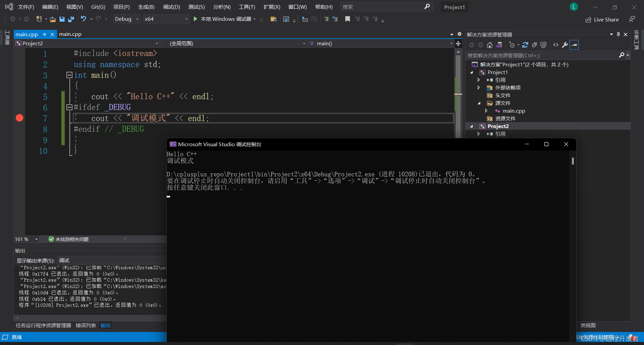Click the user account avatar L
The width and height of the screenshot is (644, 345).
(574, 7)
